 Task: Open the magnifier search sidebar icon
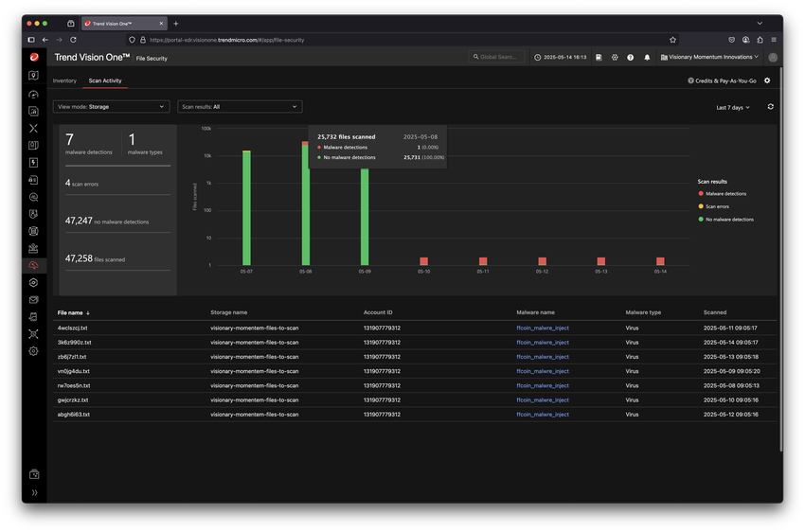(34, 197)
